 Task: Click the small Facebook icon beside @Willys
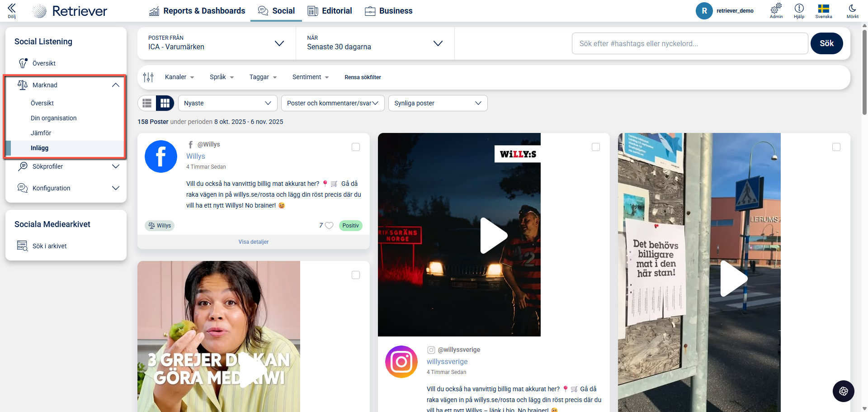(191, 145)
